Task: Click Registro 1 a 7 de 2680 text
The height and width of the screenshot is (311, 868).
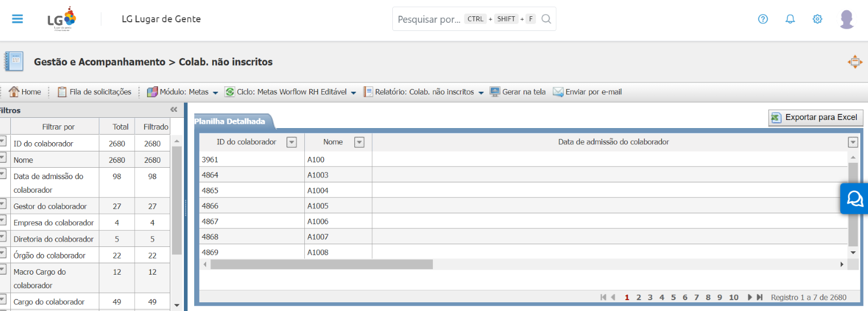Action: tap(808, 297)
